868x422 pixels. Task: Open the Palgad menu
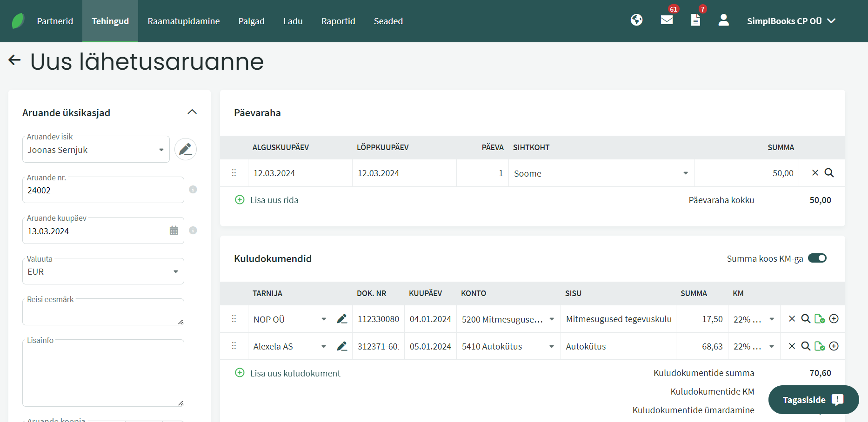pos(252,21)
